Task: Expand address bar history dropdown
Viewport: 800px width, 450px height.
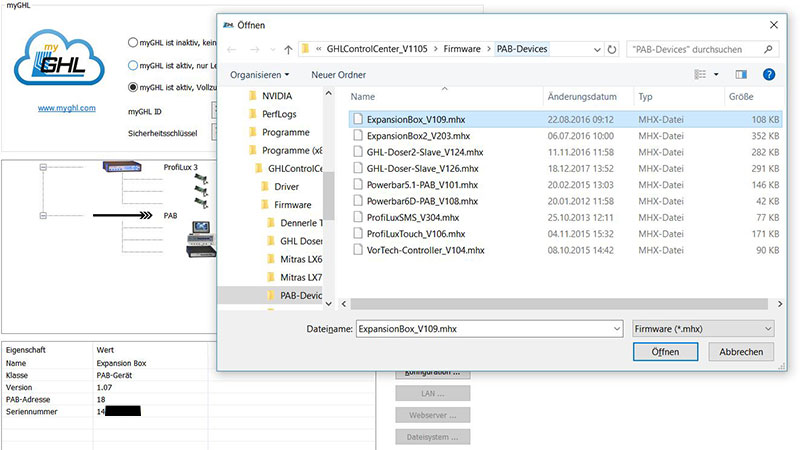Action: pos(597,49)
